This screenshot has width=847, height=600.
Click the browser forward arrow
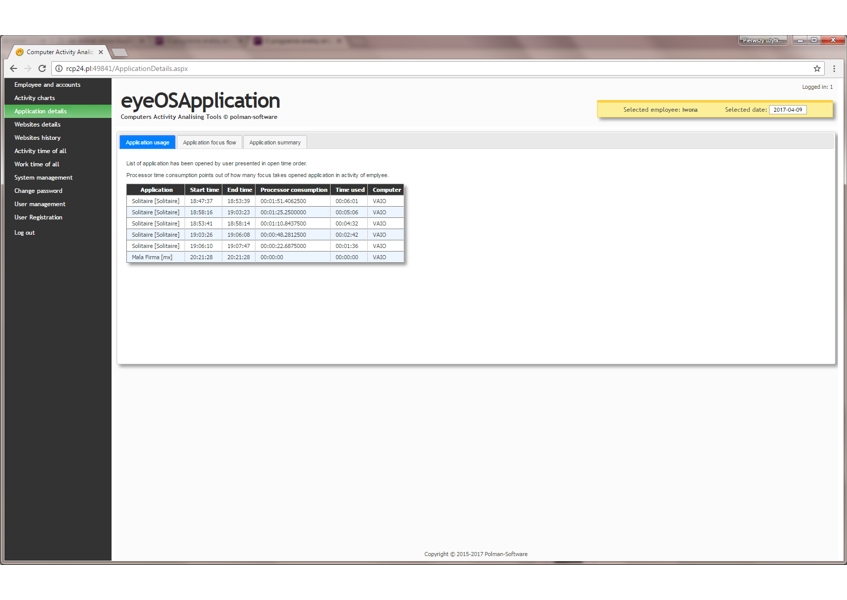[27, 69]
